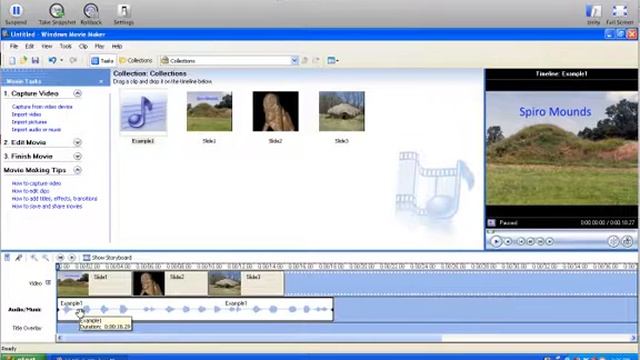
Task: Click the Import video link
Action: 27,114
